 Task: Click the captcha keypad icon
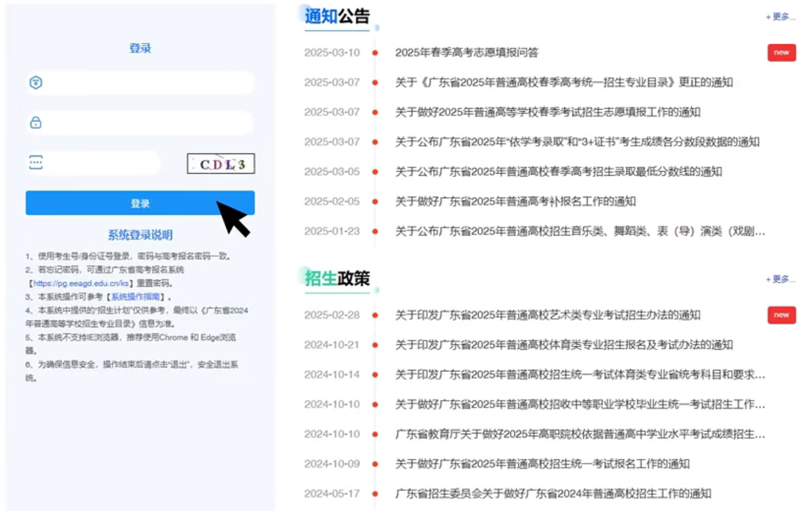[x=36, y=163]
